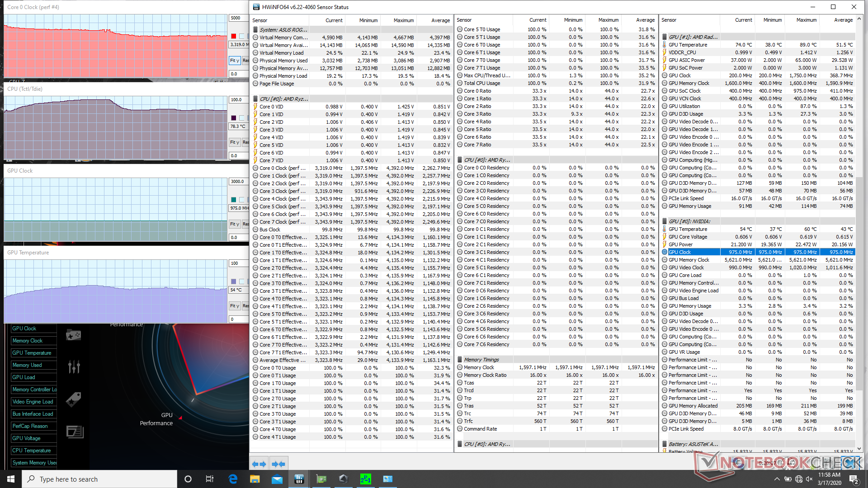
Task: Toggle the checkbox beside the teal GPU Clock swatch
Action: [x=242, y=200]
